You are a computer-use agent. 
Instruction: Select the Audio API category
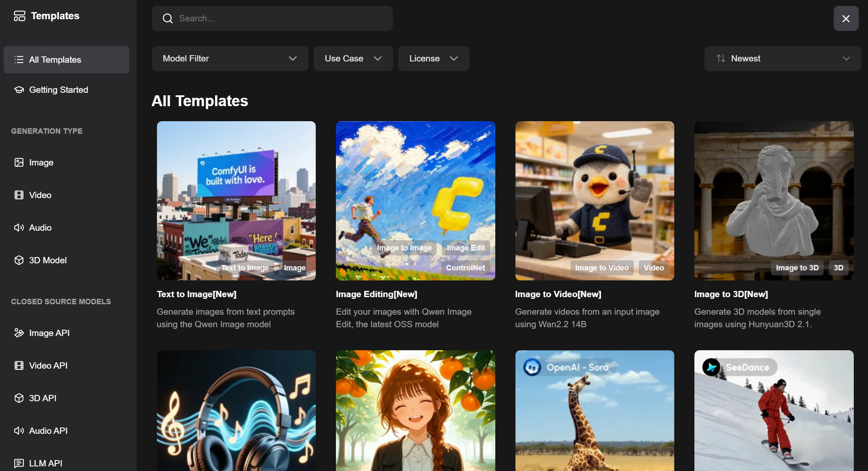tap(48, 431)
